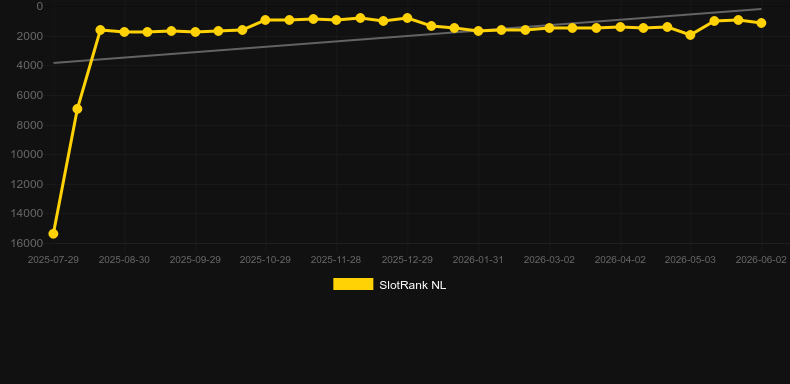Click the x-axis label 2025-10-29
This screenshot has width=790, height=384.
point(265,260)
